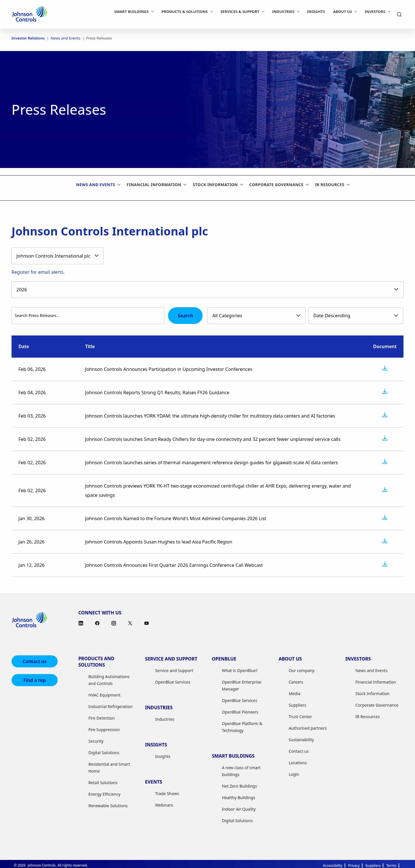Go to Investor Relations breadcrumb
The height and width of the screenshot is (868, 415).
point(28,38)
